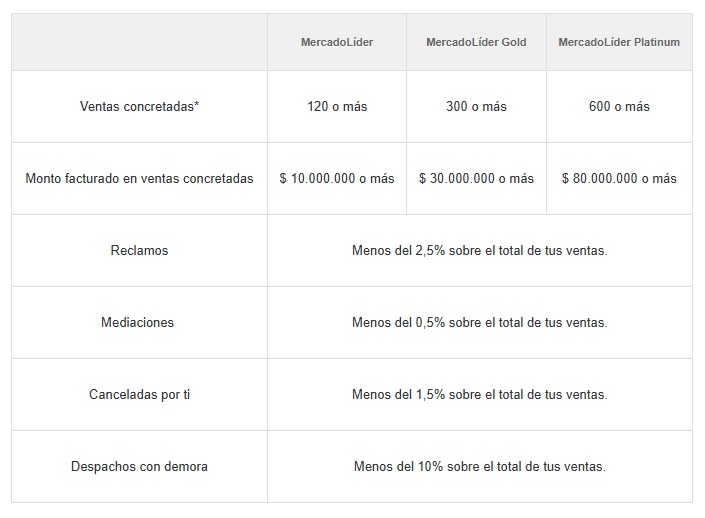
Task: Select the "Menos del 1,5%" requirement text
Action: 479,394
